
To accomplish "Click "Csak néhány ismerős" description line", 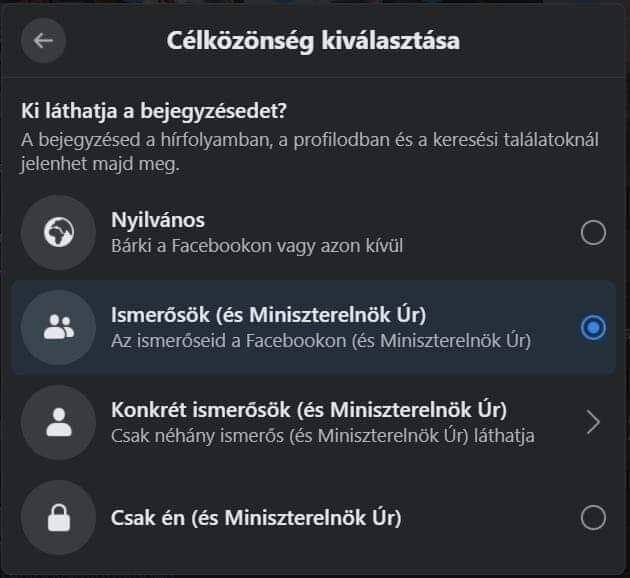I will point(322,435).
